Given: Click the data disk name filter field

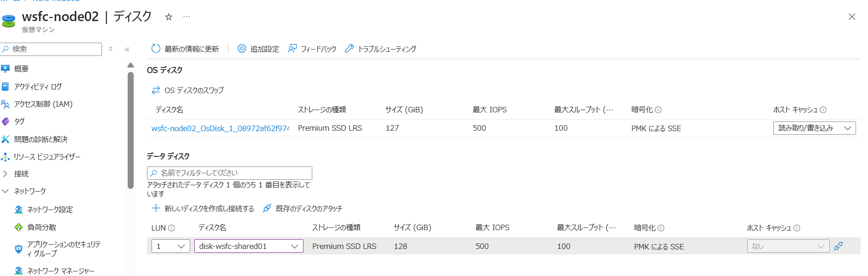Looking at the screenshot, I should [230, 173].
